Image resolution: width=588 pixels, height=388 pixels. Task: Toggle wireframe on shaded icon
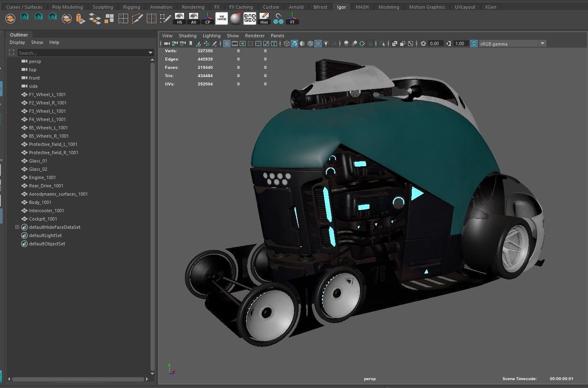(x=310, y=44)
